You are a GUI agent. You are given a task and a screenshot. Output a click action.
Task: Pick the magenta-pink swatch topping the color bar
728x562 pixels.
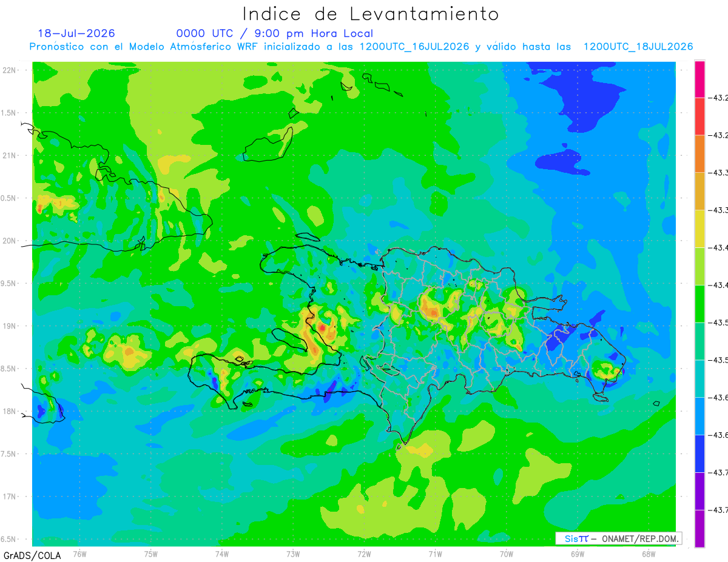tap(699, 79)
